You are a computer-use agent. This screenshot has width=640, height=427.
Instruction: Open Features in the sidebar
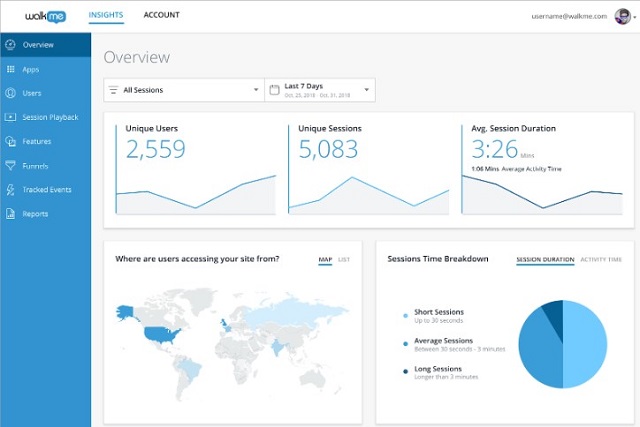pyautogui.click(x=46, y=141)
